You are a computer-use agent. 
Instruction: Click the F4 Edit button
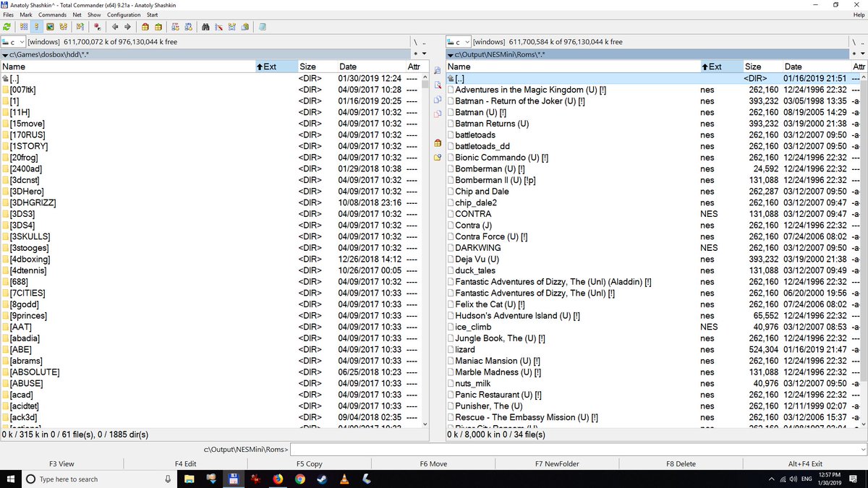point(185,464)
